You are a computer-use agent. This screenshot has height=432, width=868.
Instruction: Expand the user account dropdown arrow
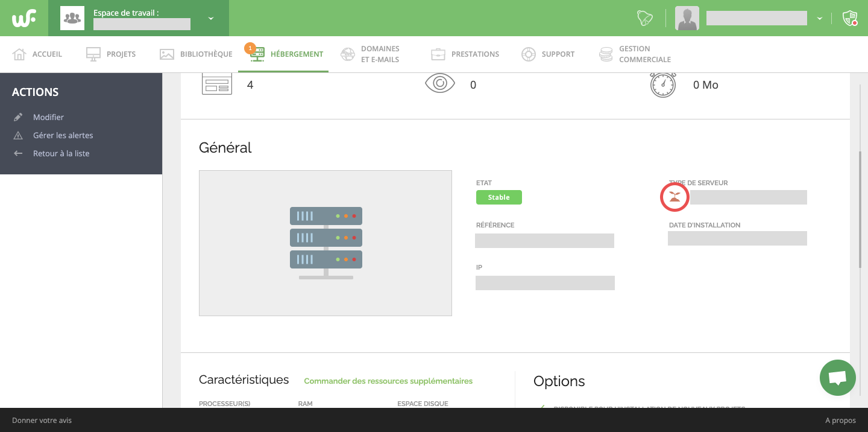(x=820, y=19)
